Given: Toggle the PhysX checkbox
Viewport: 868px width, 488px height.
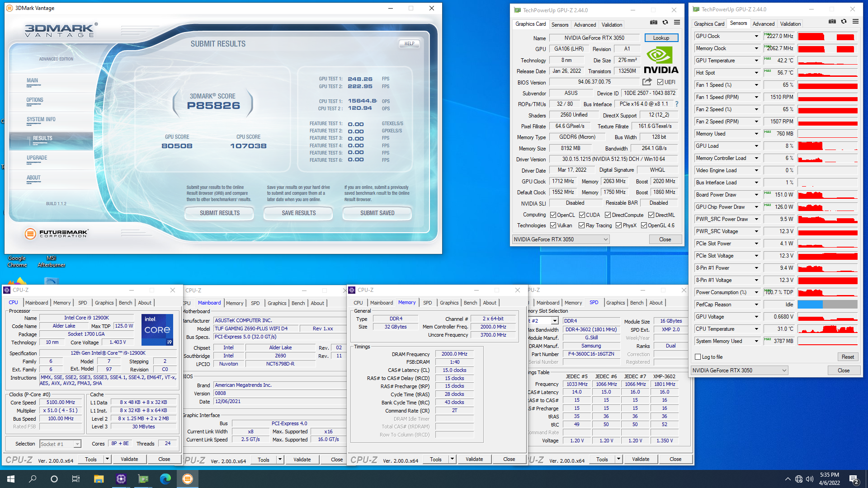Looking at the screenshot, I should pos(618,225).
